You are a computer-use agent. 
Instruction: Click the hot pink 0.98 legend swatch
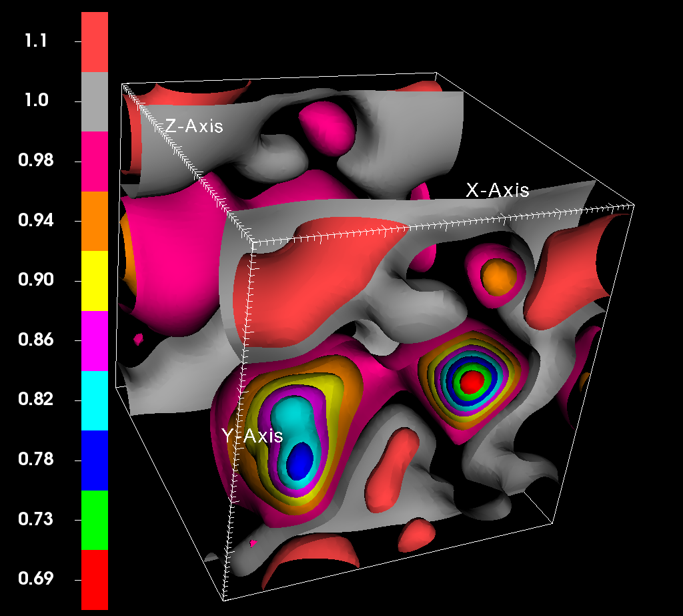pos(95,162)
